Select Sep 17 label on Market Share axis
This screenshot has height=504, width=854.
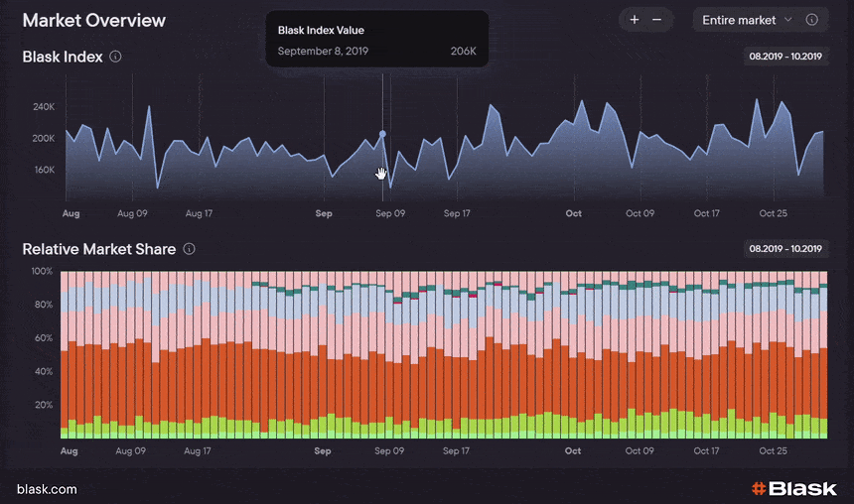pos(457,450)
